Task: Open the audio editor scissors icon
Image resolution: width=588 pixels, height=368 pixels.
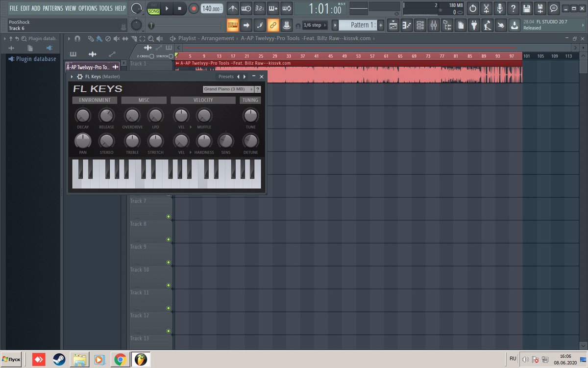Action: (486, 8)
